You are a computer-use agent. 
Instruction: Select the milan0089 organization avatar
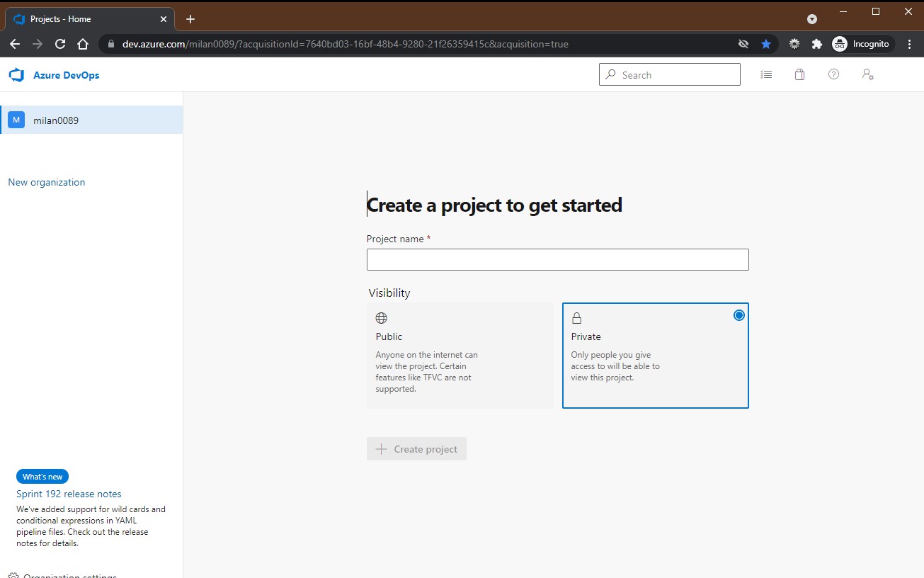[16, 120]
